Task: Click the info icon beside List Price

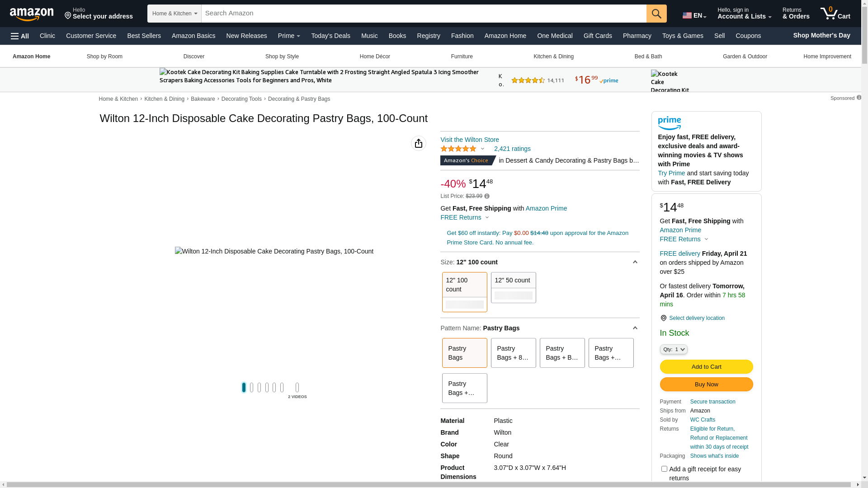Action: click(487, 196)
